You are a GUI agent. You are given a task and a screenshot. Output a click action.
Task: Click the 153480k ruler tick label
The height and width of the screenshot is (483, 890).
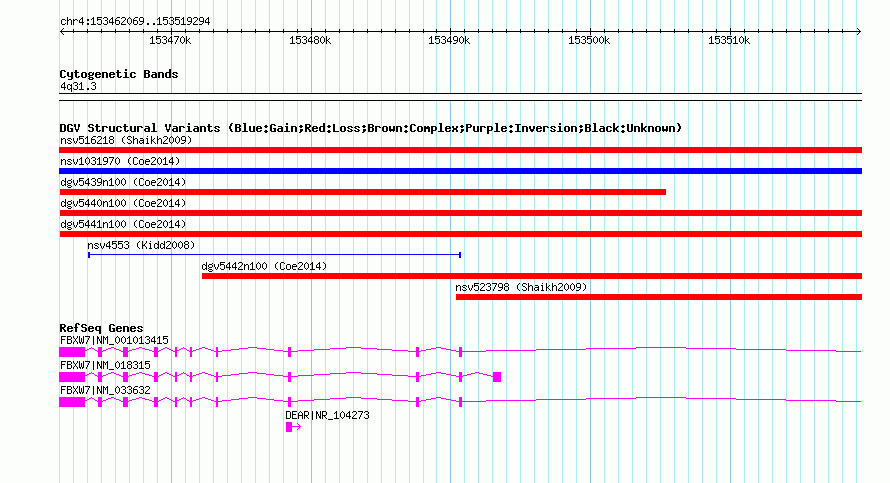[x=310, y=40]
